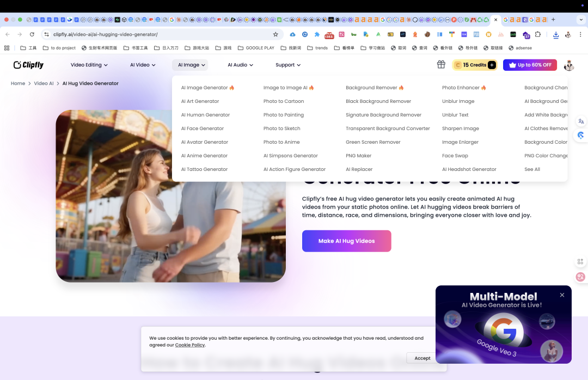
Task: Open the GOOGLE PLAY bookmark folder
Action: [x=256, y=48]
